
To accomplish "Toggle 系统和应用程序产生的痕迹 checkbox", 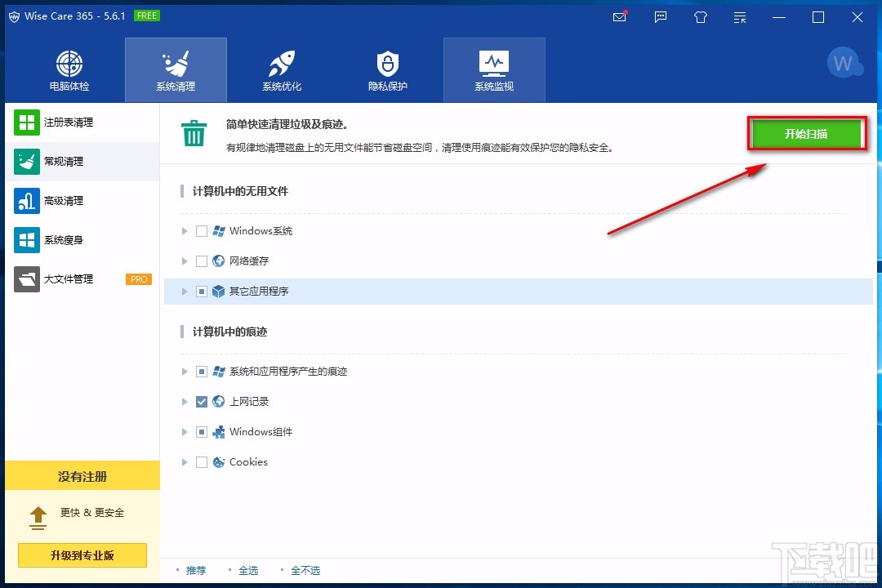I will [x=202, y=372].
